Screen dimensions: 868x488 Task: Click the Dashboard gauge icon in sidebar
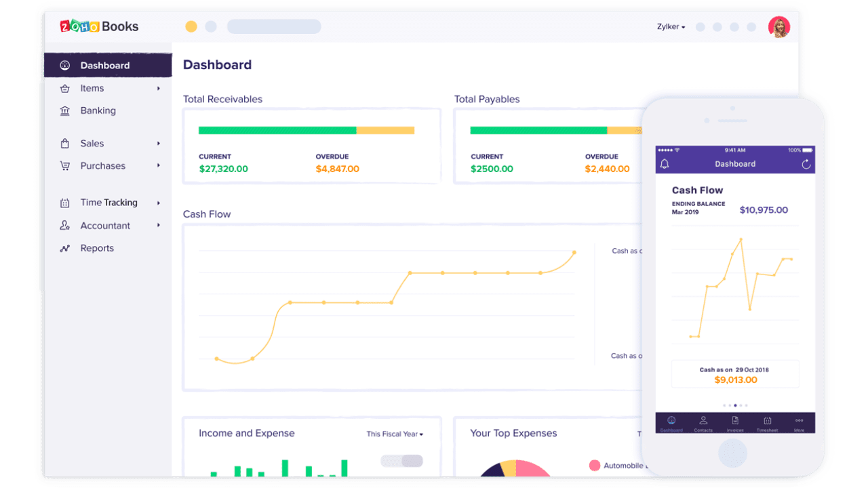(65, 66)
